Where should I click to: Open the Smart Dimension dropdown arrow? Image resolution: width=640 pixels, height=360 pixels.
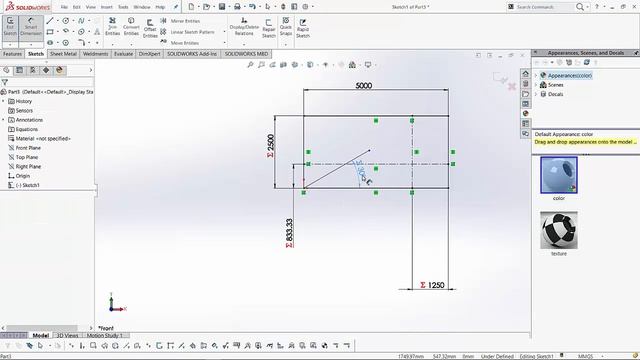pos(31,44)
